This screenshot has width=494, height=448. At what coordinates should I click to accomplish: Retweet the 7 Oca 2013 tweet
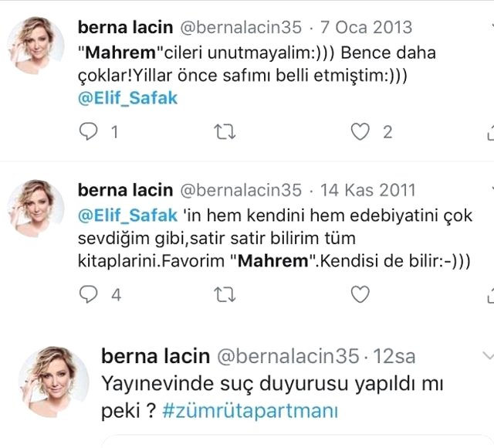pyautogui.click(x=224, y=132)
